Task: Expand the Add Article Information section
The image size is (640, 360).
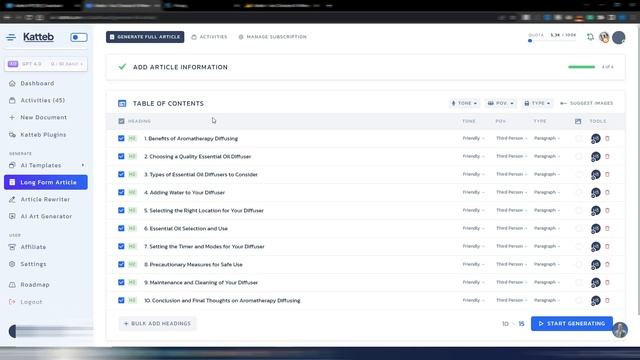Action: coord(365,67)
